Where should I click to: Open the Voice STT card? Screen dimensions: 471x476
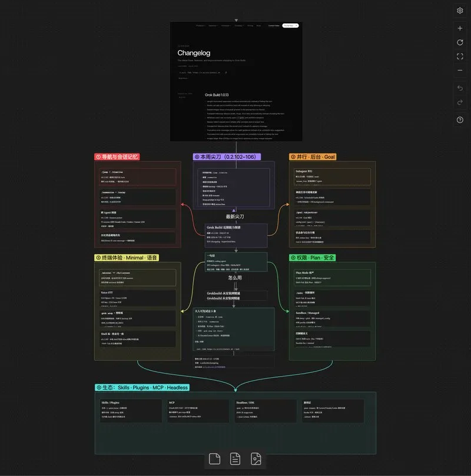pyautogui.click(x=137, y=298)
